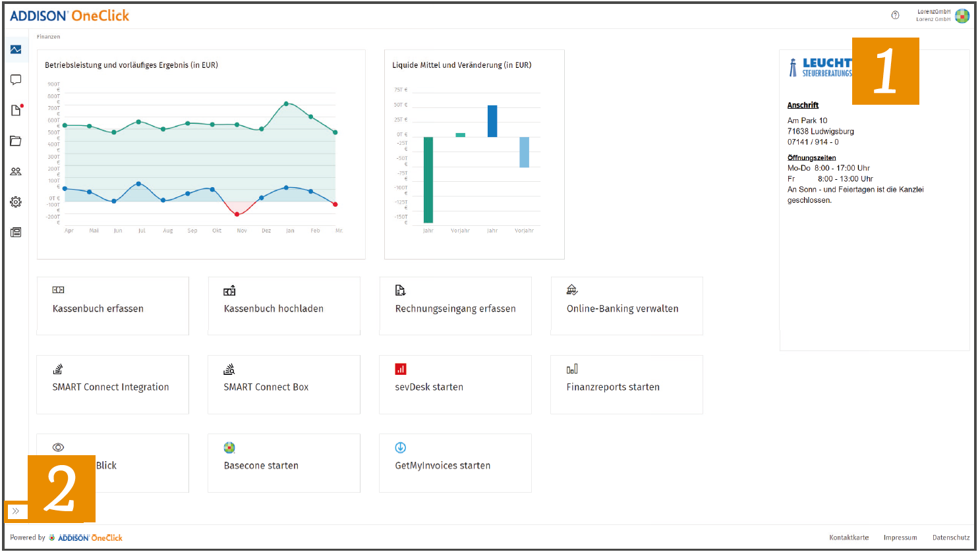The width and height of the screenshot is (980, 554).
Task: Click the Leucht Steuerberatung logo
Action: tap(821, 67)
